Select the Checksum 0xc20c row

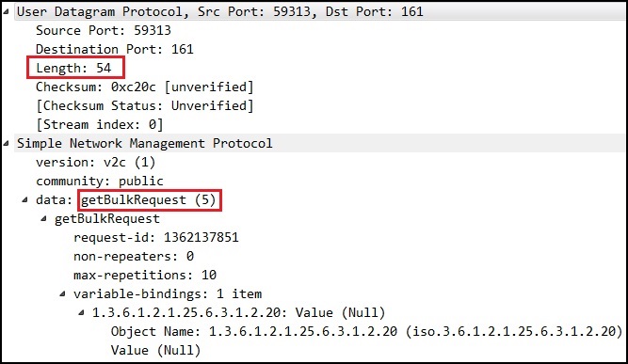point(145,87)
